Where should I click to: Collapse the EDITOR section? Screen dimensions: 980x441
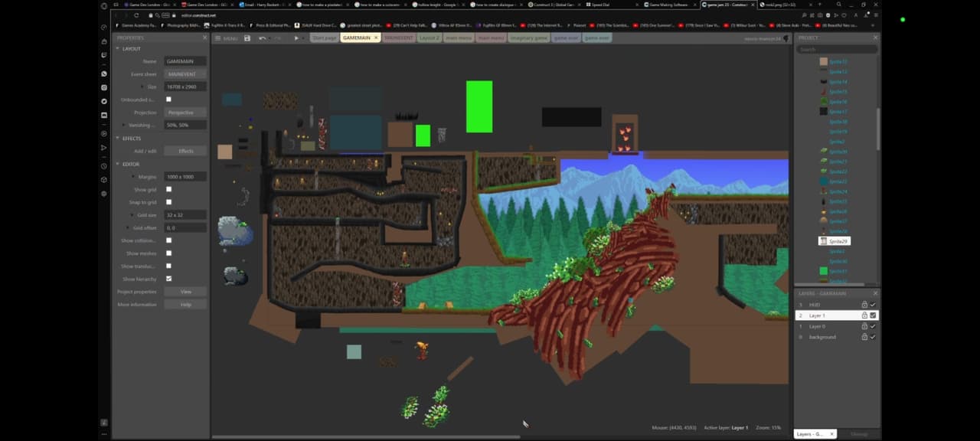[x=118, y=164]
